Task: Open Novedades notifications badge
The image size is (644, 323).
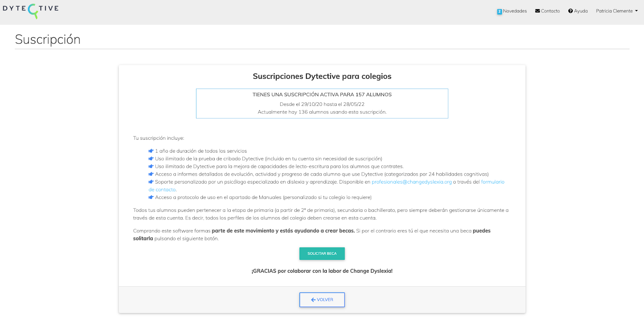Action: pyautogui.click(x=500, y=12)
